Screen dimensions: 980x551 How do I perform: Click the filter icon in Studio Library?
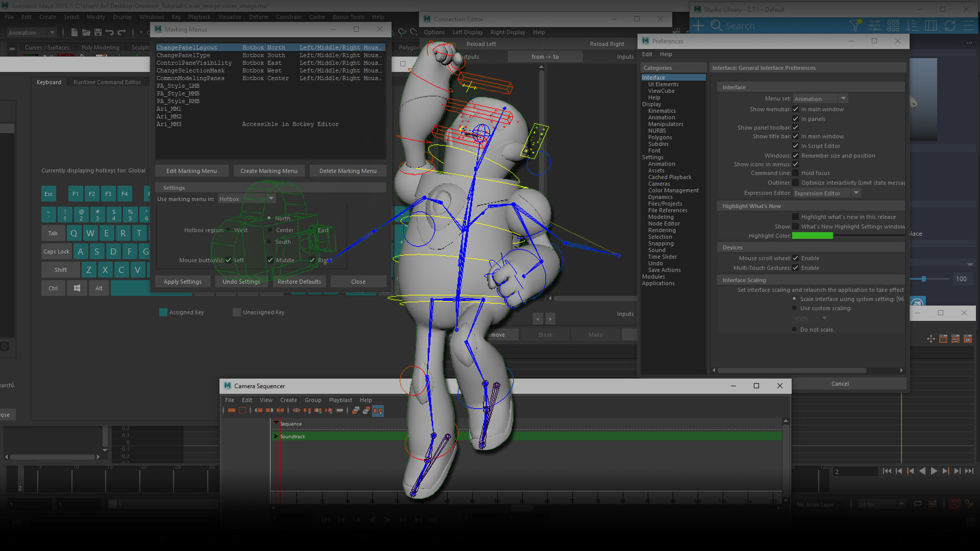(855, 26)
